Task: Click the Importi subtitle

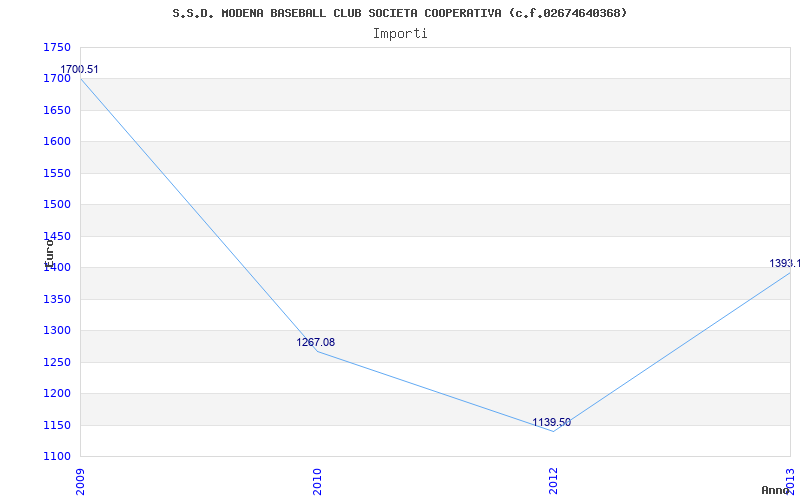Action: click(x=400, y=34)
